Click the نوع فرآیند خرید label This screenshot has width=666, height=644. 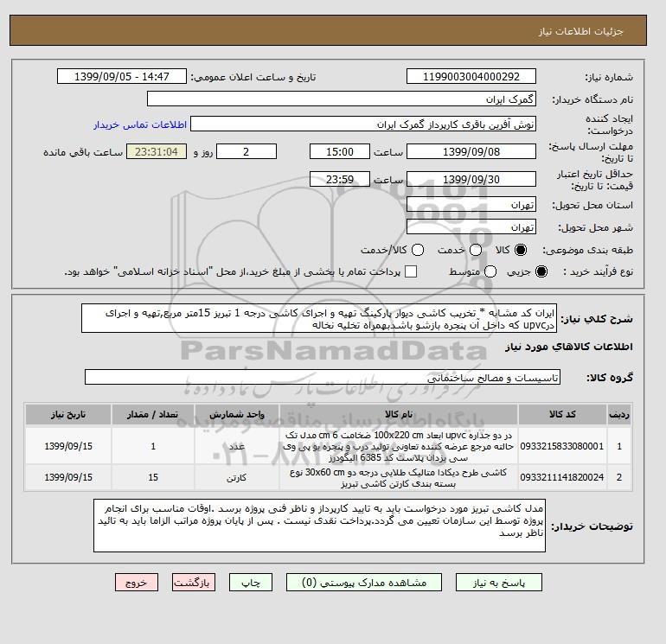click(x=598, y=271)
